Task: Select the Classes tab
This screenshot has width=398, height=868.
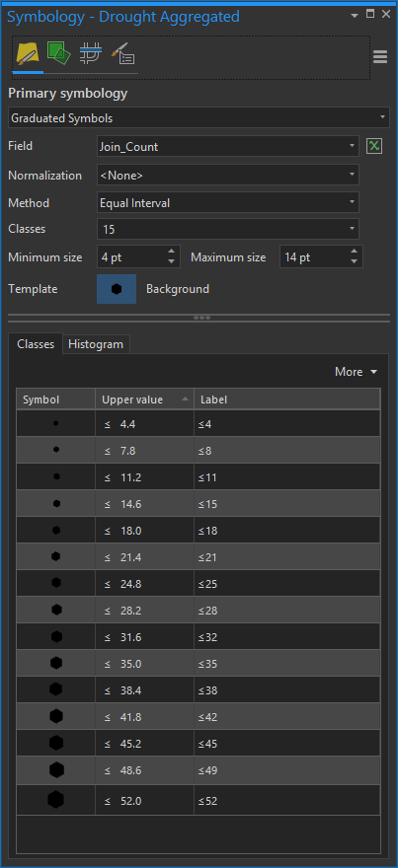Action: pyautogui.click(x=36, y=344)
